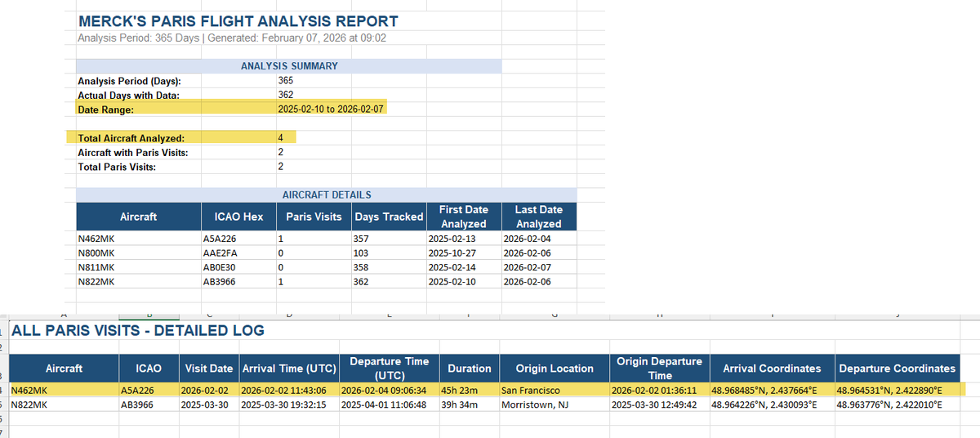Select the date range 2025-02-10 to 2026-02-07
This screenshot has width=980, height=438.
331,109
